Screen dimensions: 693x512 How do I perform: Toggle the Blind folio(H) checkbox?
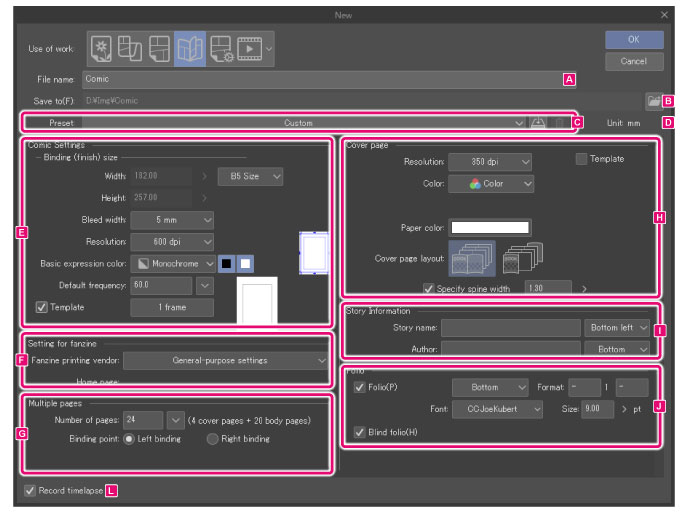pyautogui.click(x=359, y=432)
